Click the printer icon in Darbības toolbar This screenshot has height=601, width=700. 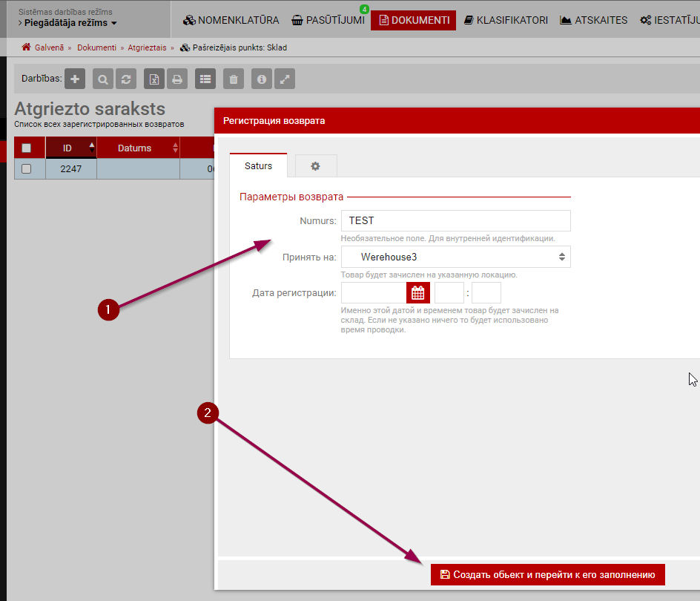[x=177, y=79]
